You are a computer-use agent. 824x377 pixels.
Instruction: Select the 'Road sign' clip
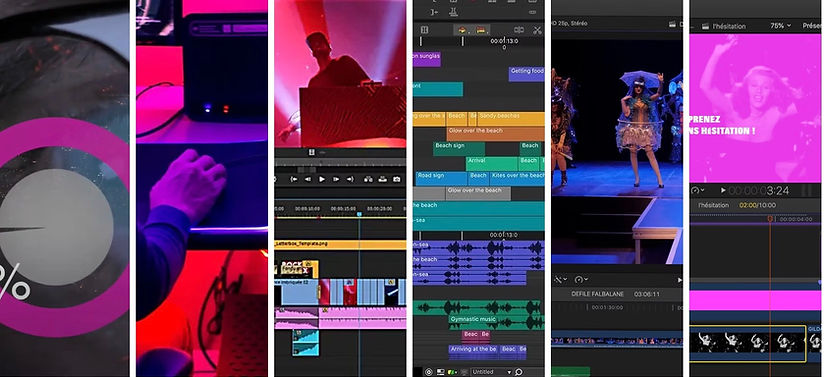click(x=441, y=179)
